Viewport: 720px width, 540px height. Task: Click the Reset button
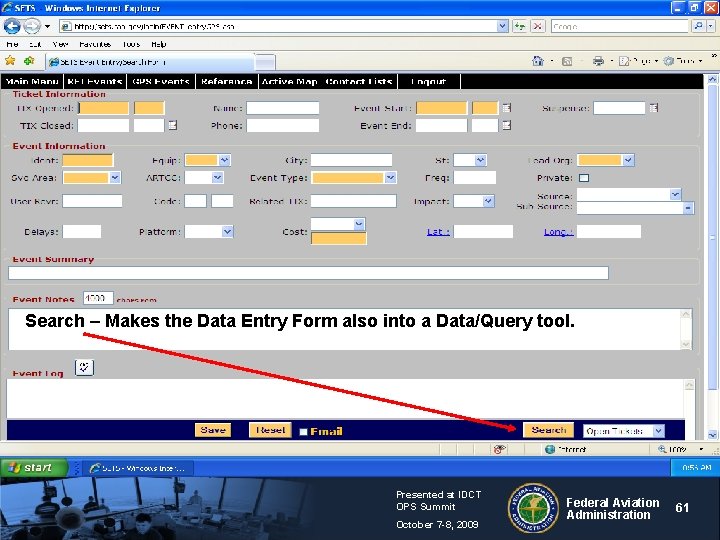(x=270, y=430)
